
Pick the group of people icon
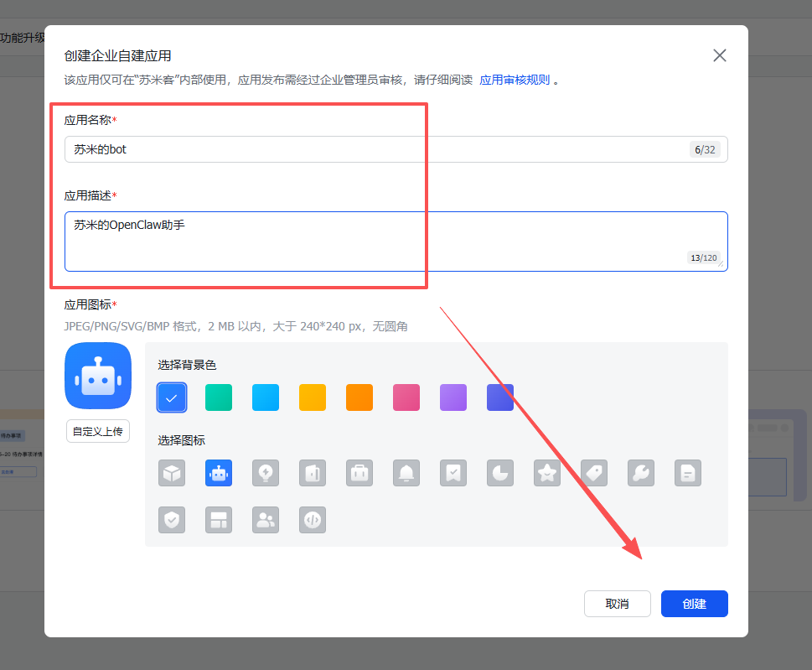coord(266,520)
